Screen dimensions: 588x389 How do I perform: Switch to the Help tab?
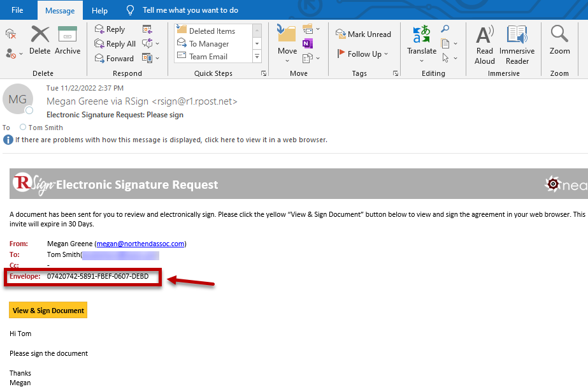(x=100, y=10)
